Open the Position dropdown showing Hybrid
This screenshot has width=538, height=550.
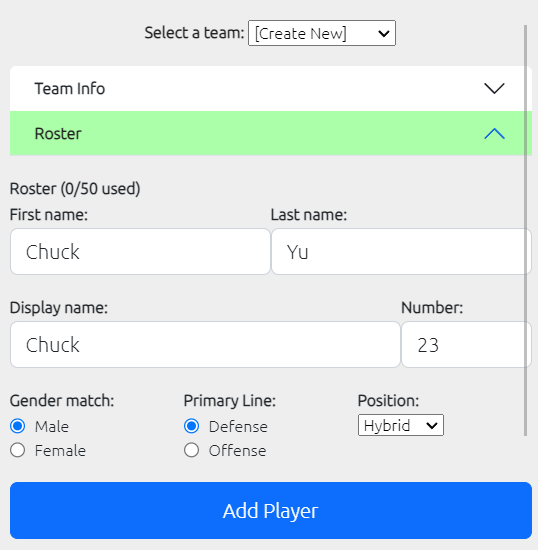tap(401, 425)
